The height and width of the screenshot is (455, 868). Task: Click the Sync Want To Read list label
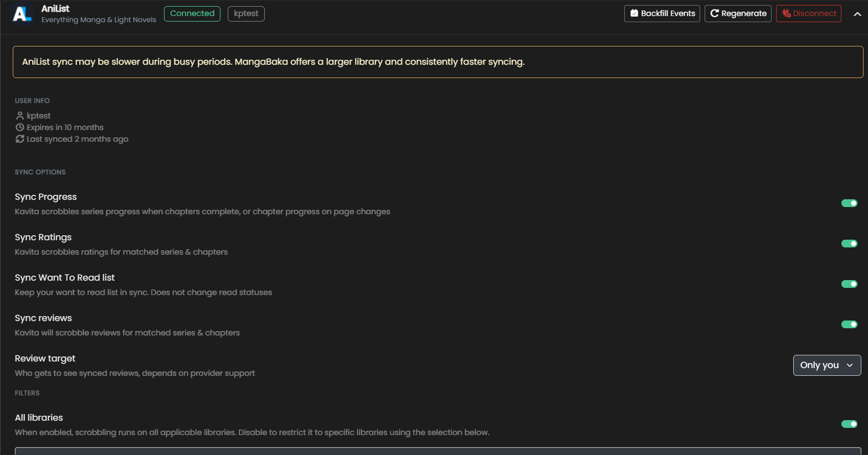pyautogui.click(x=65, y=278)
